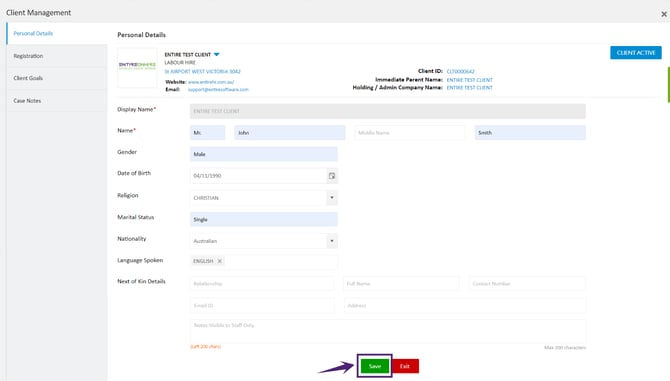Image resolution: width=670 pixels, height=381 pixels.
Task: Click the Next of Kin Relationship field
Action: pos(262,284)
